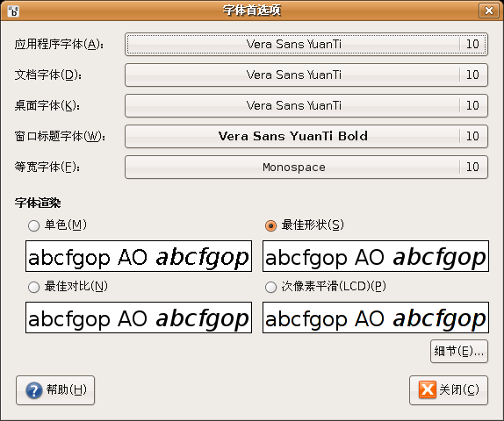
Task: Click the 最佳对比 font preview sample
Action: pos(139,318)
